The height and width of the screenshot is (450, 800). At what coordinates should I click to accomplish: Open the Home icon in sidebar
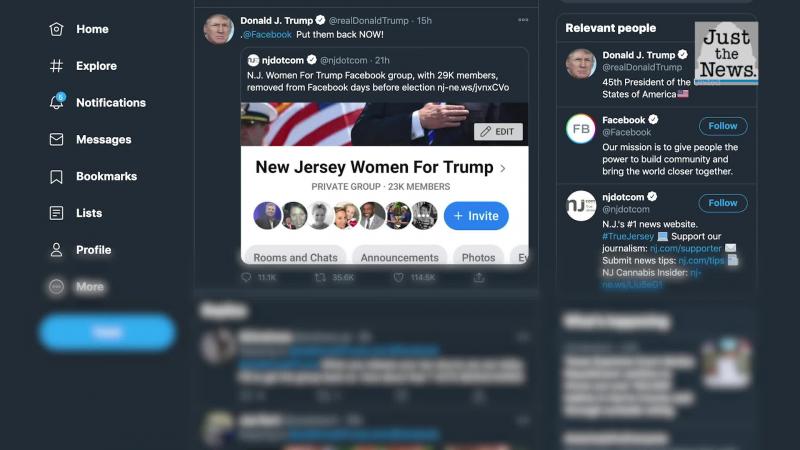click(56, 29)
